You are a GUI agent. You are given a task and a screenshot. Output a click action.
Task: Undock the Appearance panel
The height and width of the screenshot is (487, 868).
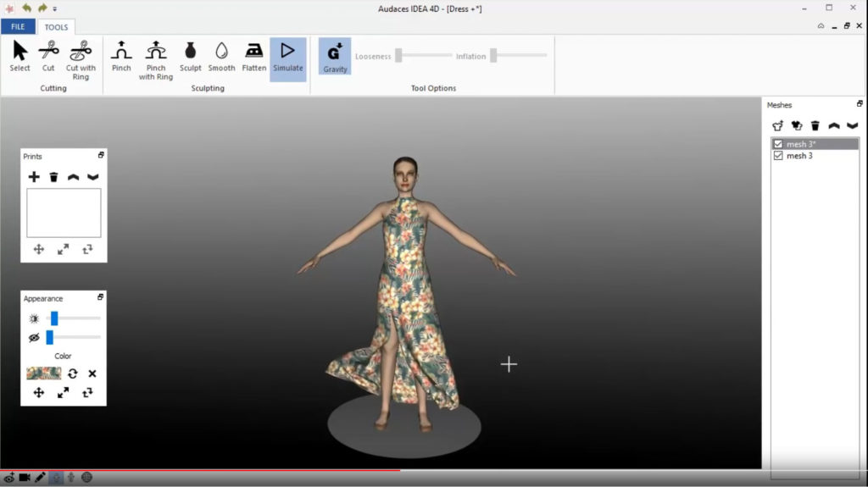pos(101,297)
